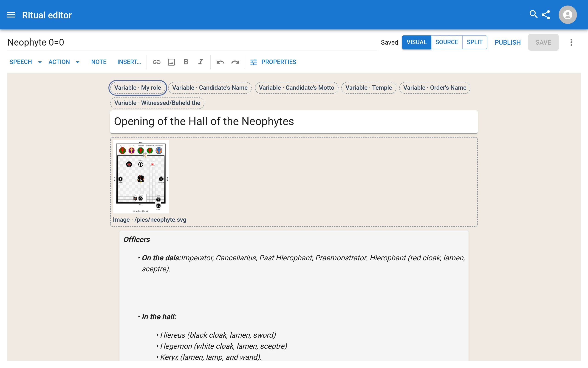Screen dimensions: 588x368
Task: Switch to SOURCE editor mode
Action: pos(447,42)
